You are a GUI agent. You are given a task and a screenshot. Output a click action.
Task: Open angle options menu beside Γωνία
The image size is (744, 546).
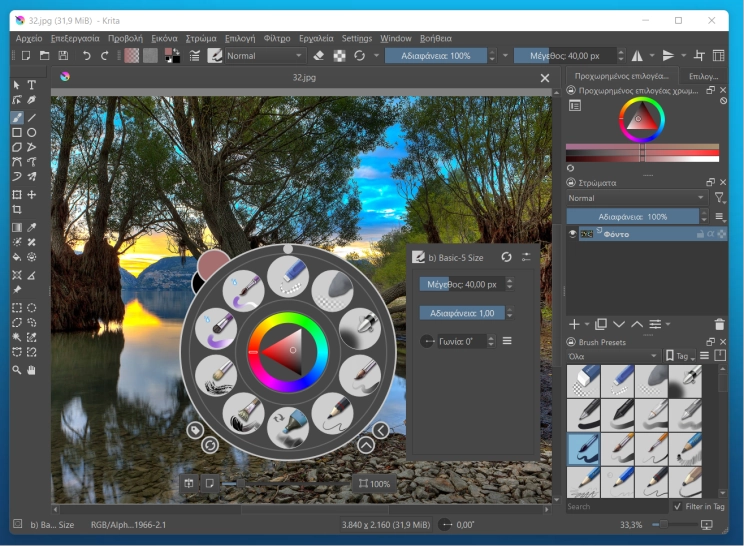(507, 341)
